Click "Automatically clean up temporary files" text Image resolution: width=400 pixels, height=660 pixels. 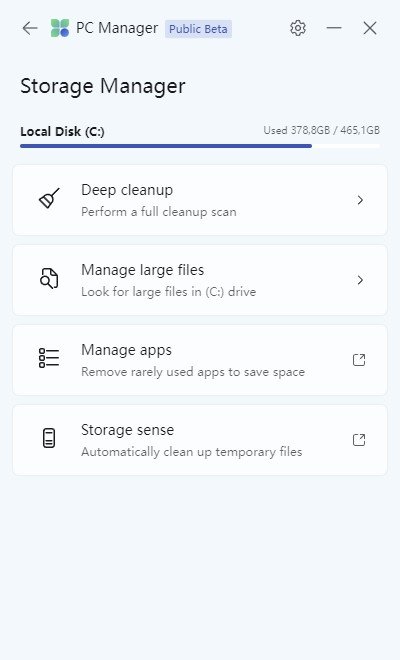(192, 452)
